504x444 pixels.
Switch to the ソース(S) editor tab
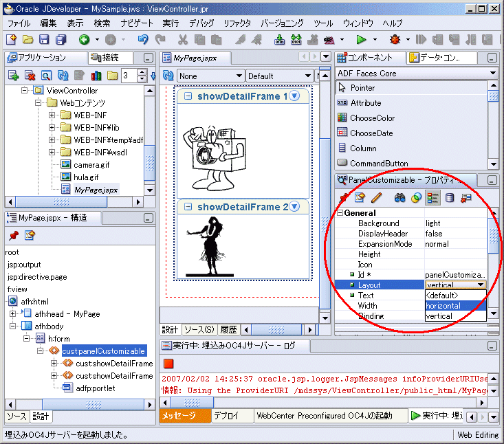click(x=199, y=330)
